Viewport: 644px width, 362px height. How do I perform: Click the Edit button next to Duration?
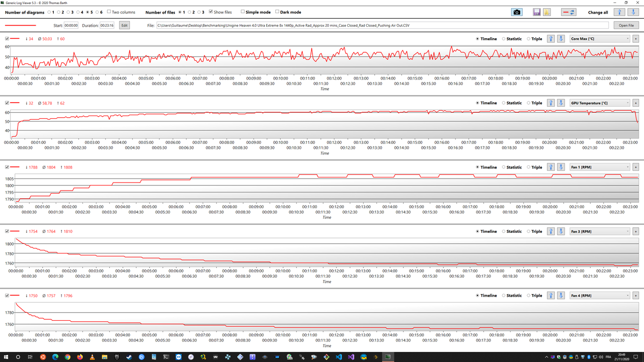[124, 25]
